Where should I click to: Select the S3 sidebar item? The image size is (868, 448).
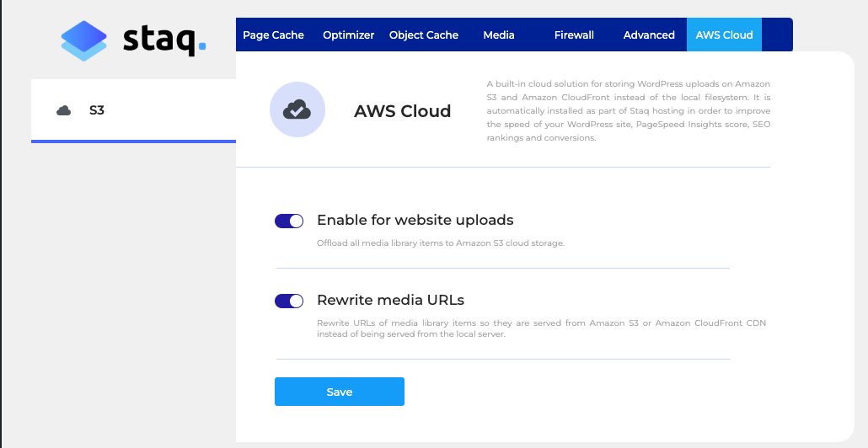(x=97, y=110)
